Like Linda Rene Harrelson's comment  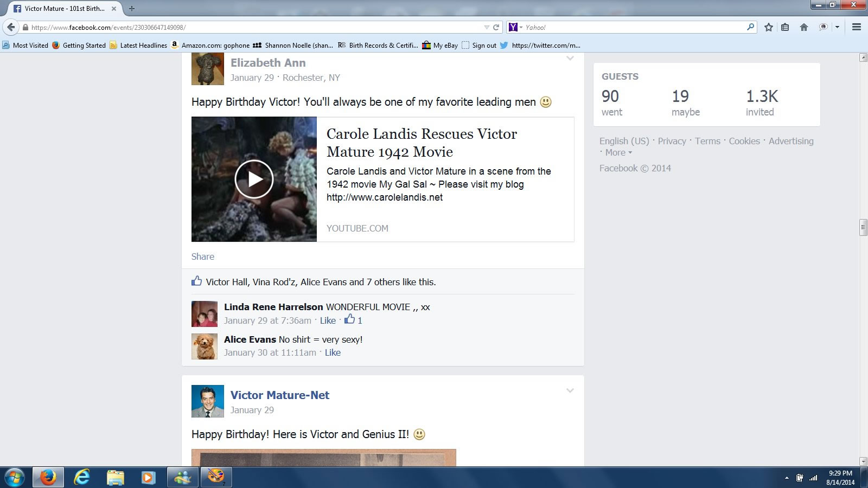click(328, 320)
